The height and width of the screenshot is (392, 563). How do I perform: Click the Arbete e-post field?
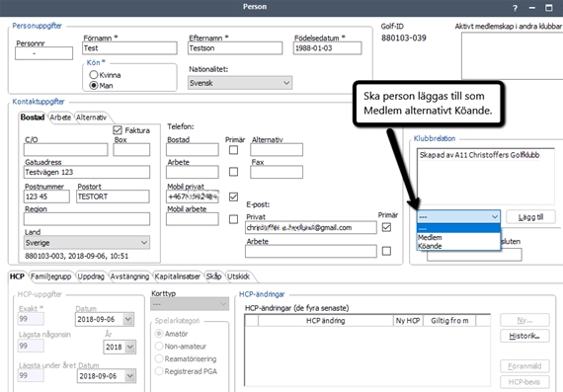coord(311,251)
